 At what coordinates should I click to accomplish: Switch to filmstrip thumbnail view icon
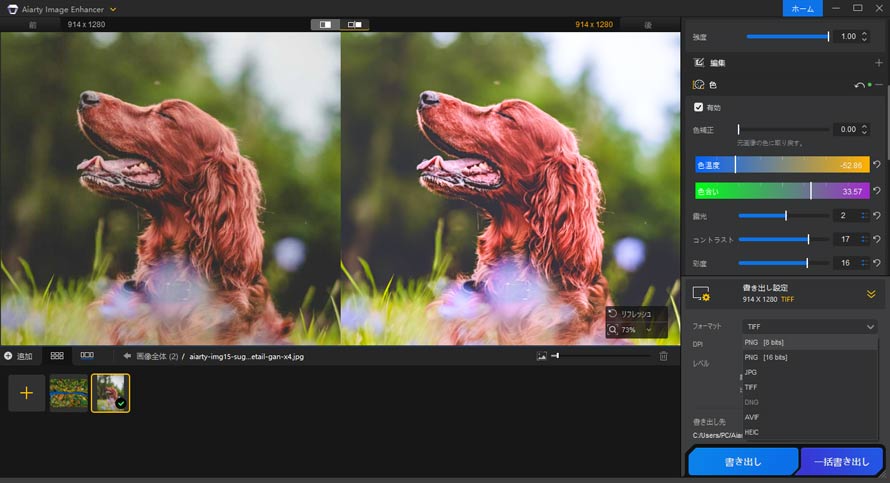pyautogui.click(x=87, y=356)
